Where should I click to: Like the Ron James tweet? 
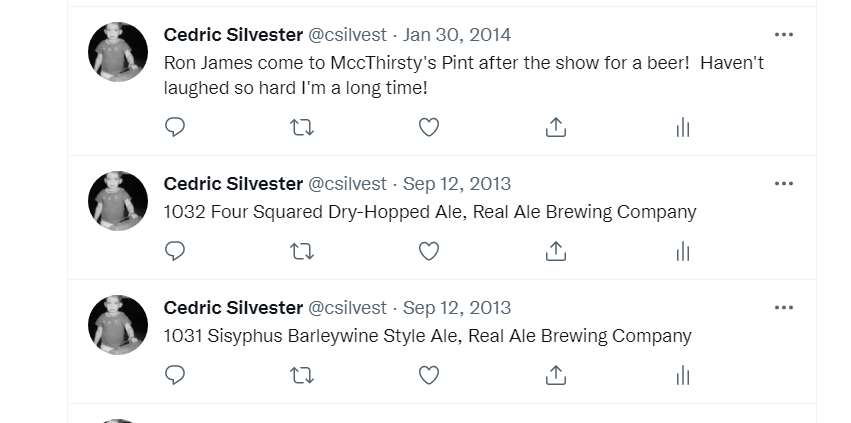pos(428,127)
